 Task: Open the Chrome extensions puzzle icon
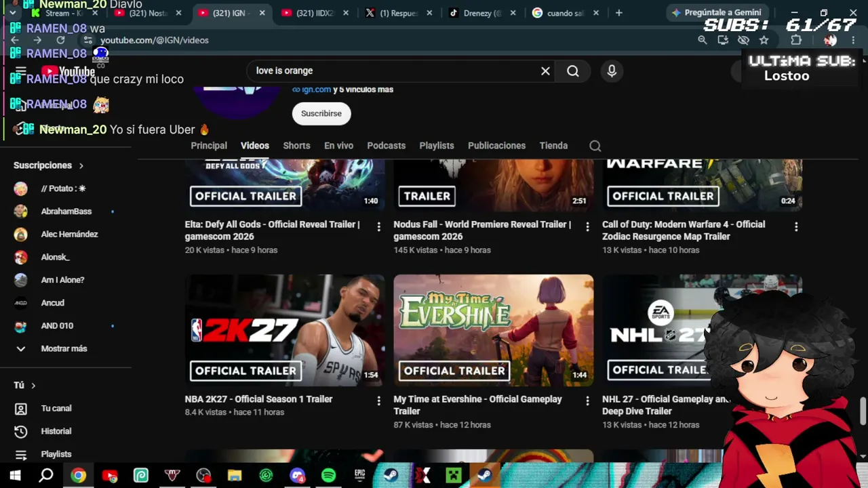(796, 40)
